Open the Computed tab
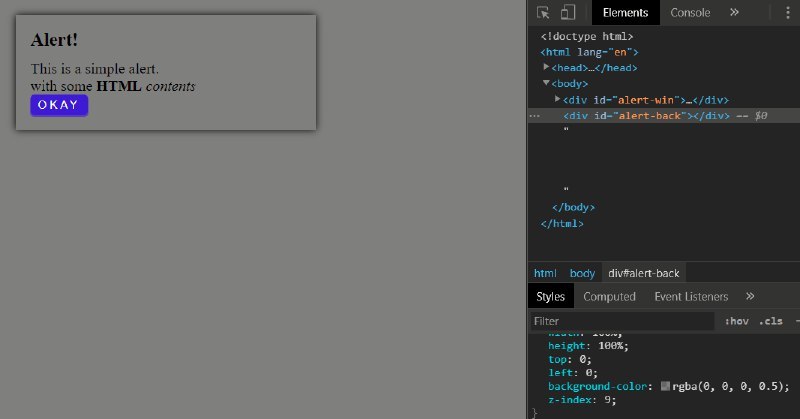The width and height of the screenshot is (800, 419). 609,297
